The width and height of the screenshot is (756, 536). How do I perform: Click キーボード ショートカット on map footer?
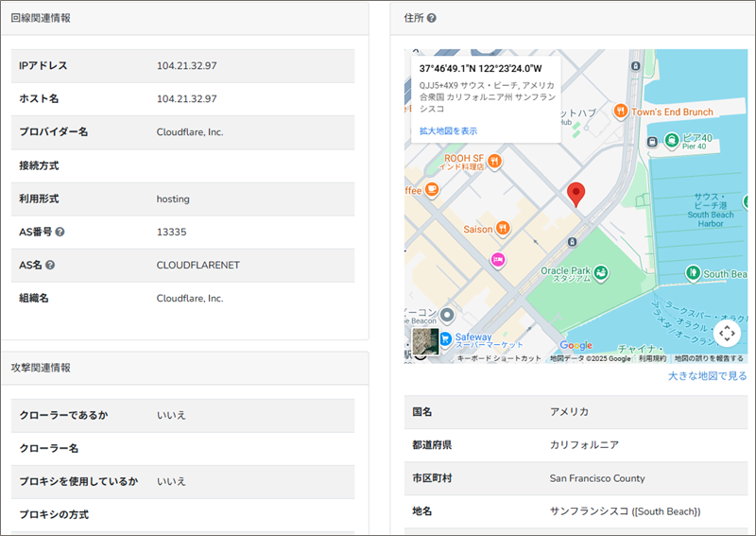tap(499, 359)
